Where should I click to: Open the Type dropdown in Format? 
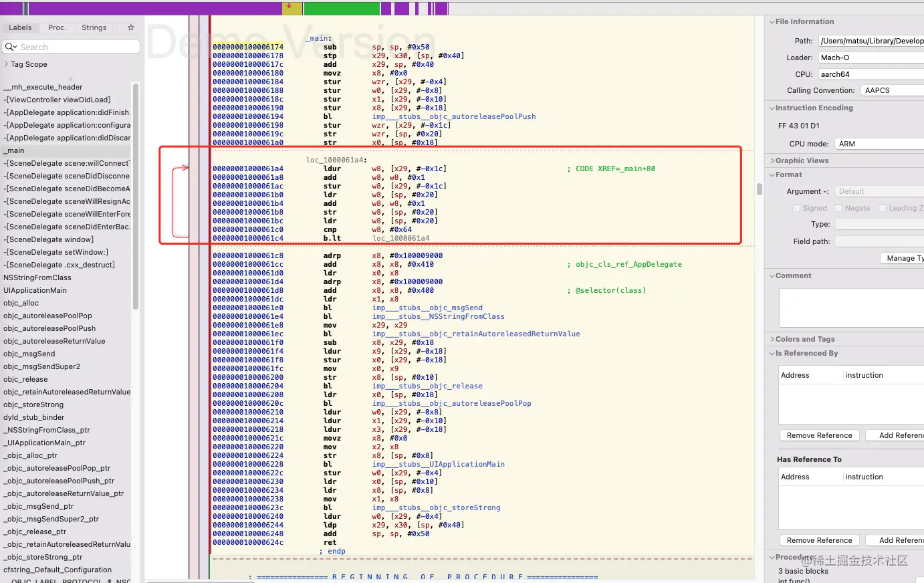pos(879,224)
